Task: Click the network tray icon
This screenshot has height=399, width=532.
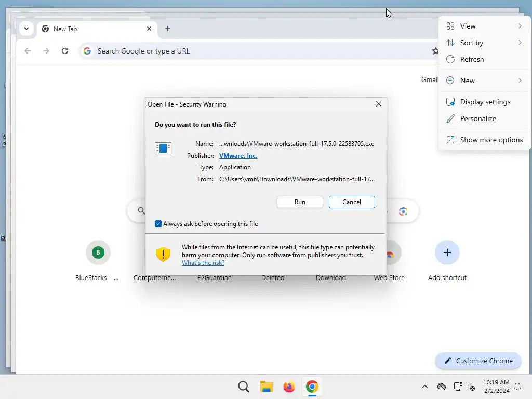Action: click(x=458, y=387)
